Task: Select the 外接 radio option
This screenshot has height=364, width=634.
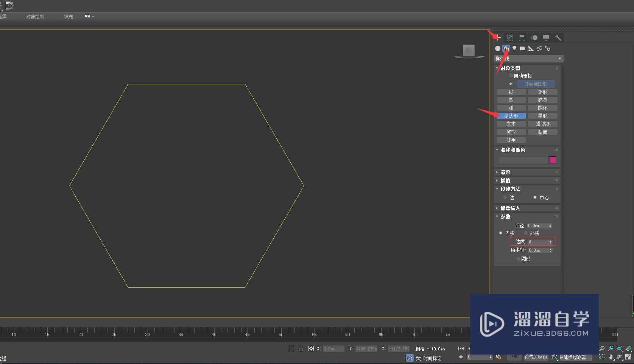Action: (x=525, y=233)
